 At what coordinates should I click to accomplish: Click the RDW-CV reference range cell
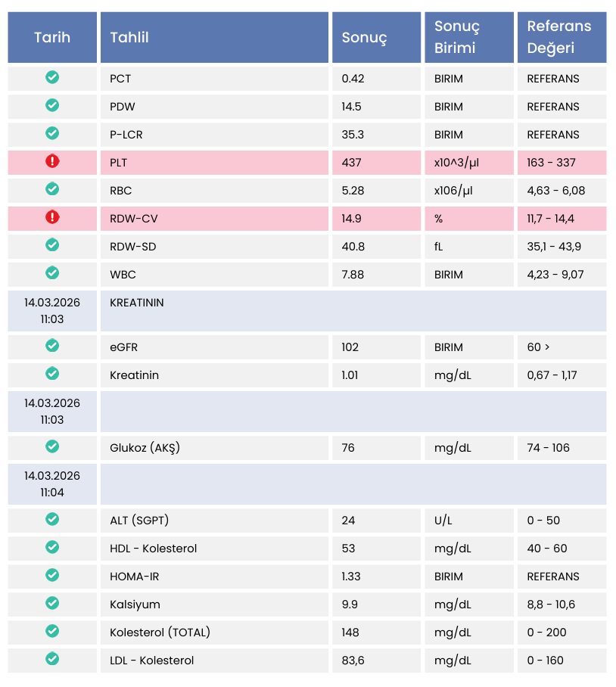551,219
